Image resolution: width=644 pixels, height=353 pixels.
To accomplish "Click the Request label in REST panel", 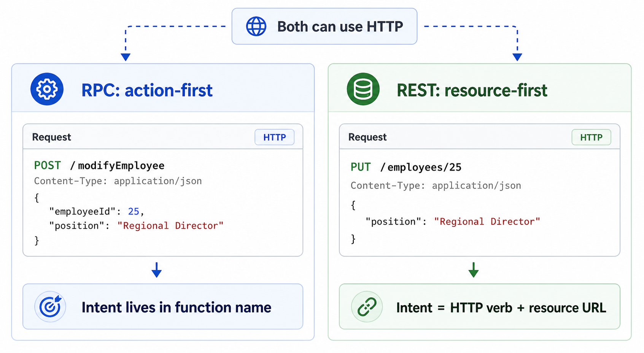I will tap(367, 137).
